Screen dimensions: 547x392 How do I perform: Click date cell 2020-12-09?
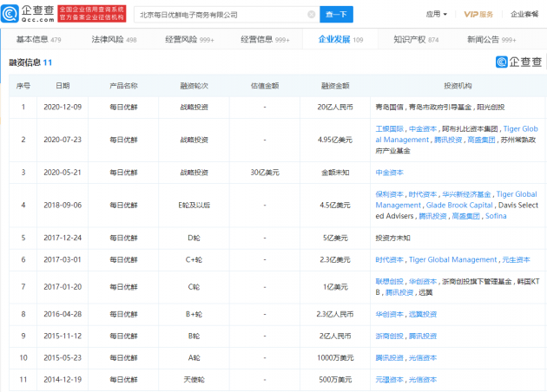point(63,108)
